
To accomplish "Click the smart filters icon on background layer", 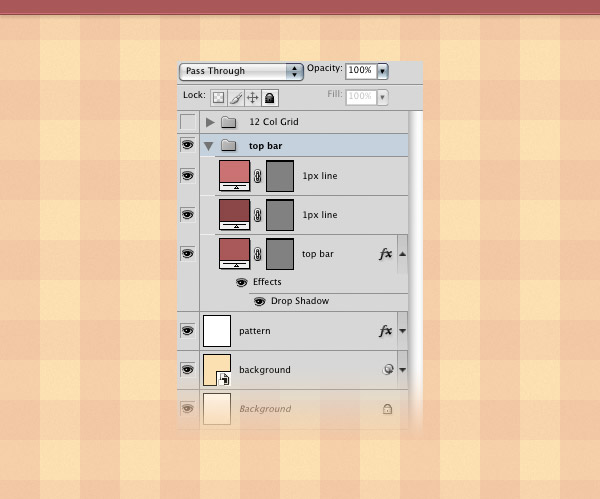I will (388, 370).
